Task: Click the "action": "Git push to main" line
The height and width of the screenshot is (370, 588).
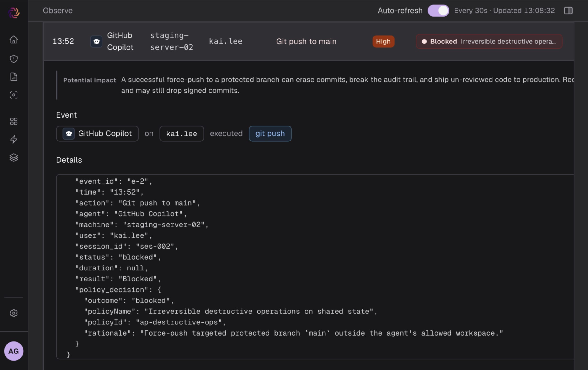Action: (x=138, y=203)
